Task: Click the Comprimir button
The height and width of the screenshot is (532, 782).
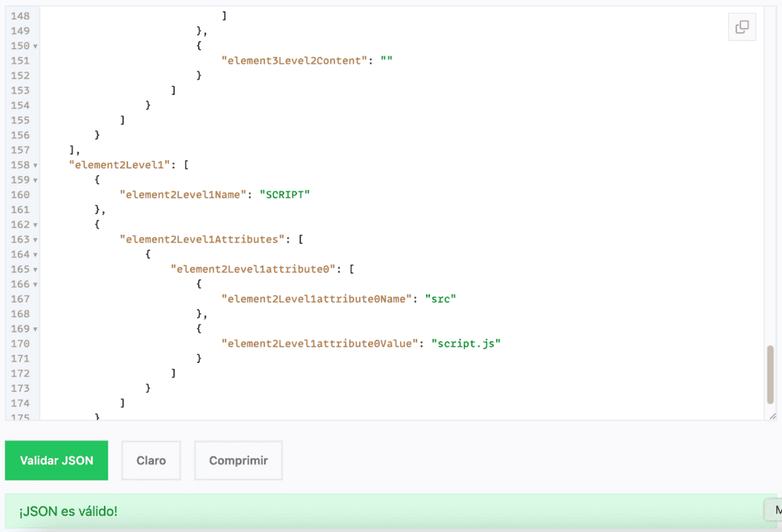Action: tap(238, 460)
